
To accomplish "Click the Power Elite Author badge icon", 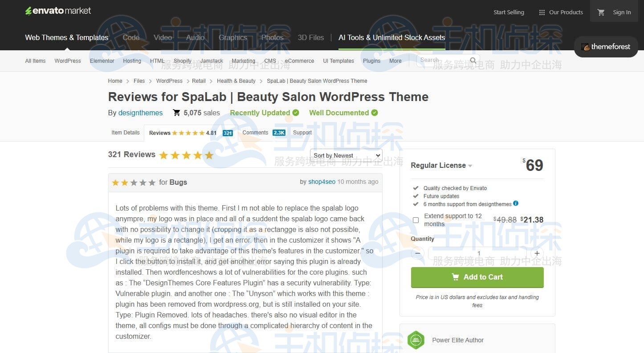I will coord(416,340).
